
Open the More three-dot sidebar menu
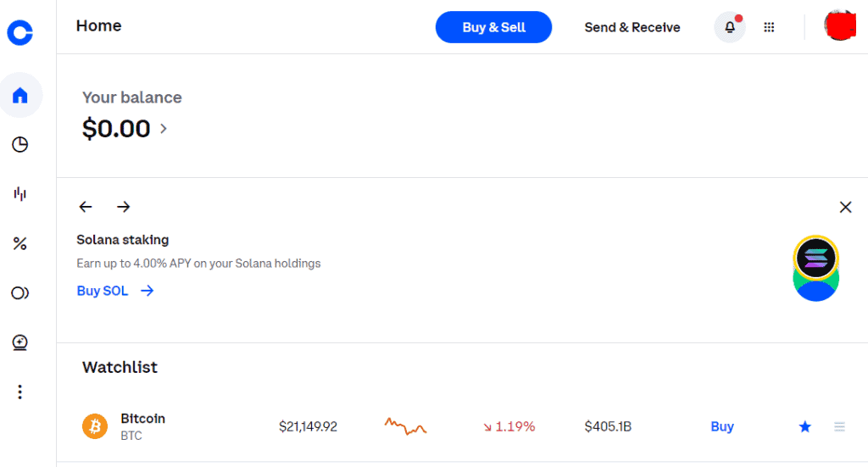pyautogui.click(x=20, y=392)
